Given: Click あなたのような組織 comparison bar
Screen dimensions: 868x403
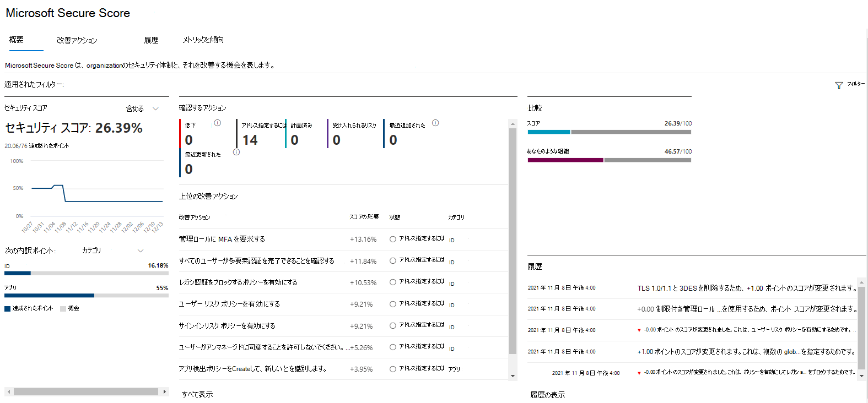Looking at the screenshot, I should pyautogui.click(x=609, y=160).
